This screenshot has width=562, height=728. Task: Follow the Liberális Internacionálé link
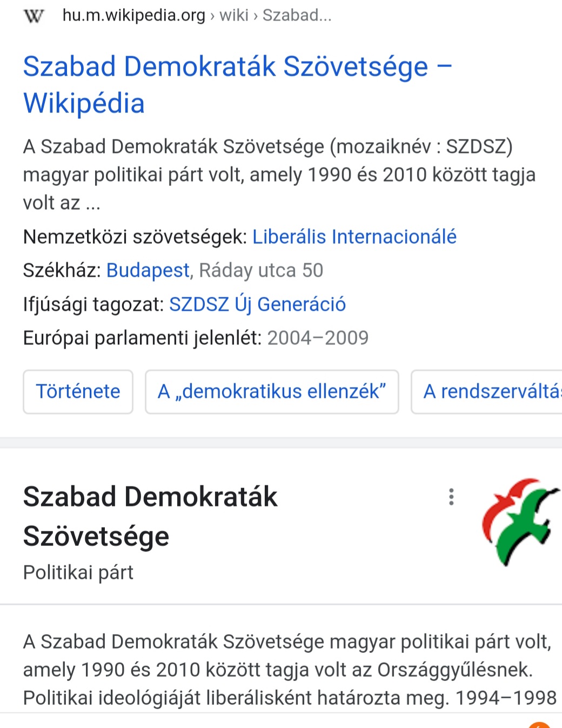tap(354, 237)
